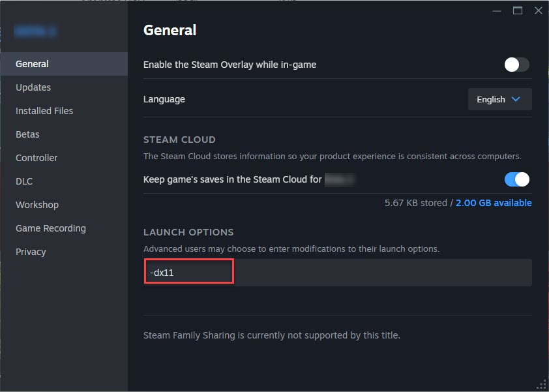Minimize the properties window
Screen dimensions: 549x392
point(497,10)
